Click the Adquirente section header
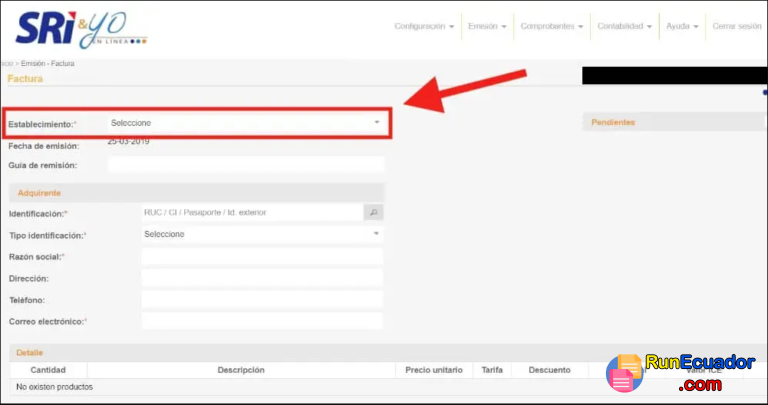The height and width of the screenshot is (405, 768). tap(197, 193)
